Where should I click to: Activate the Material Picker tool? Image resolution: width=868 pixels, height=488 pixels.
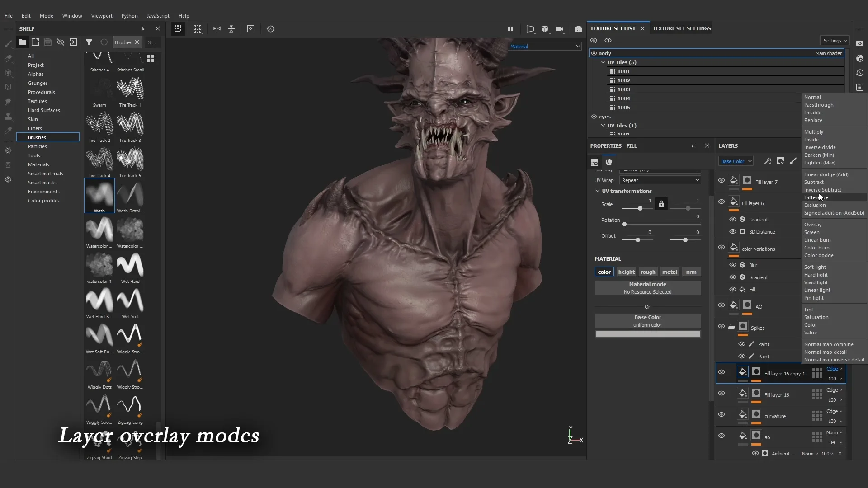tap(8, 129)
